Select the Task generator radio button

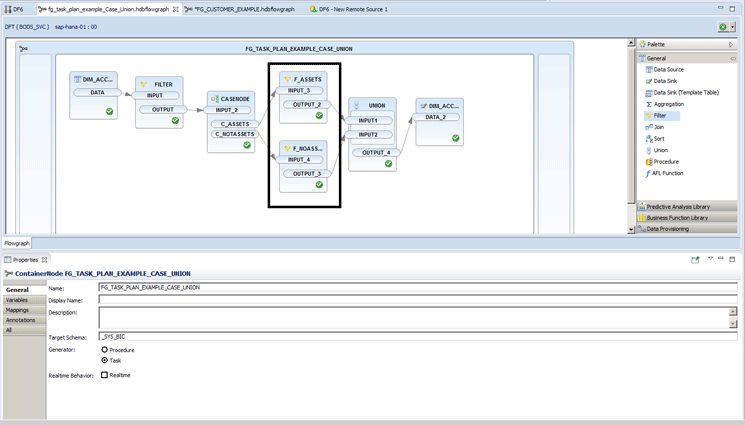click(x=105, y=360)
